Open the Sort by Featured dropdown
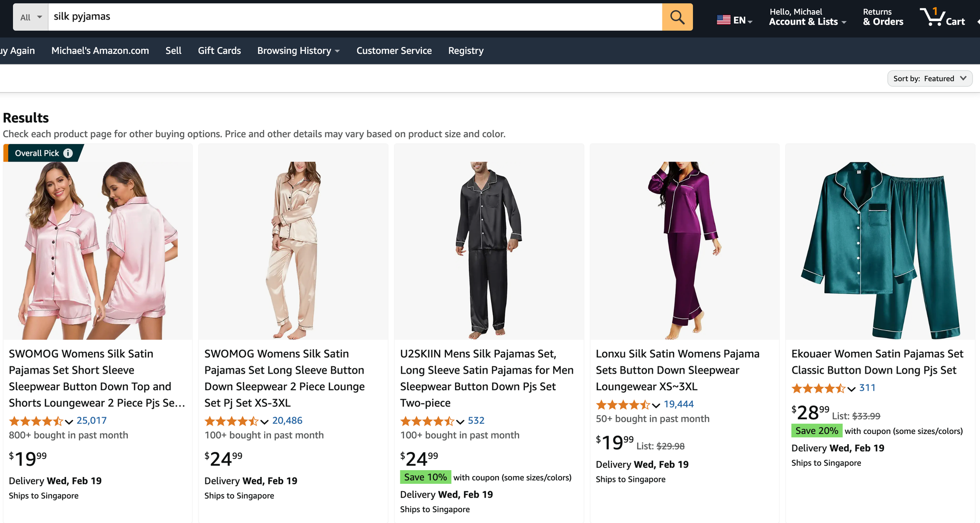Viewport: 980px width, 523px height. coord(929,78)
